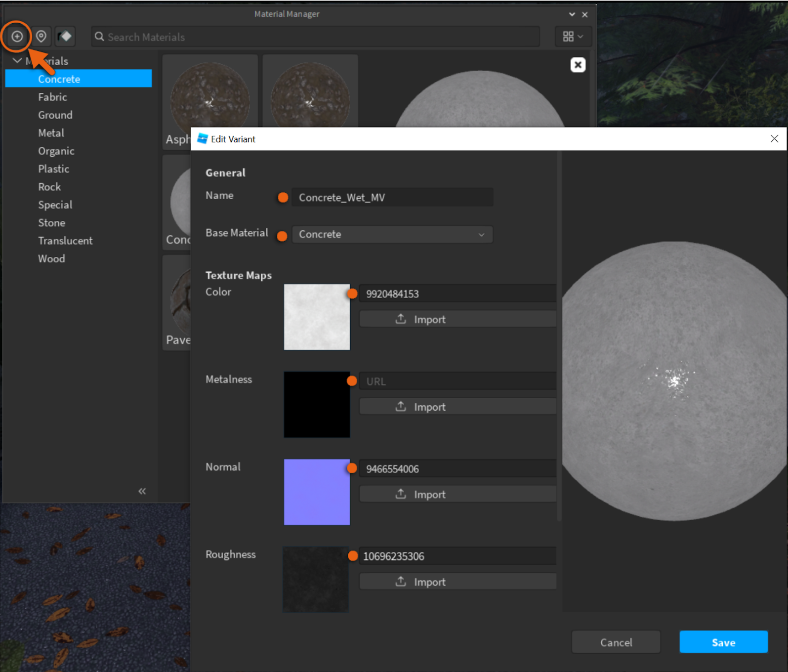
Task: Click the search magnifier icon
Action: [99, 37]
